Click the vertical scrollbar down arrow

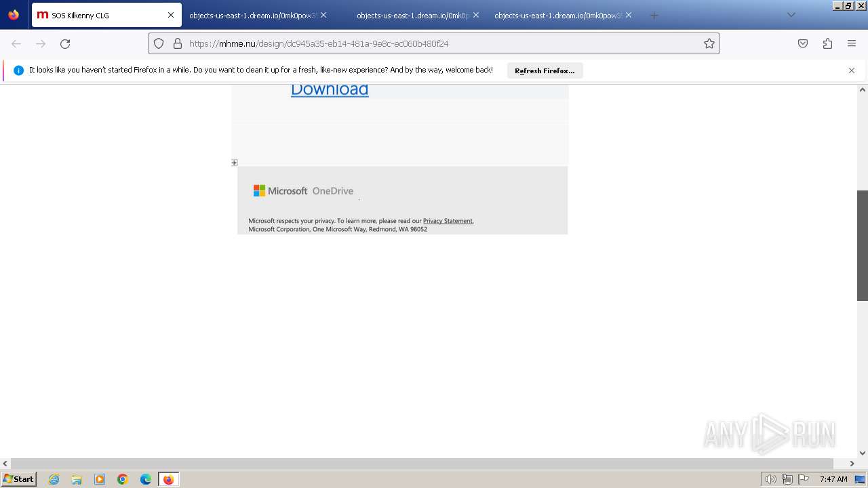click(863, 453)
